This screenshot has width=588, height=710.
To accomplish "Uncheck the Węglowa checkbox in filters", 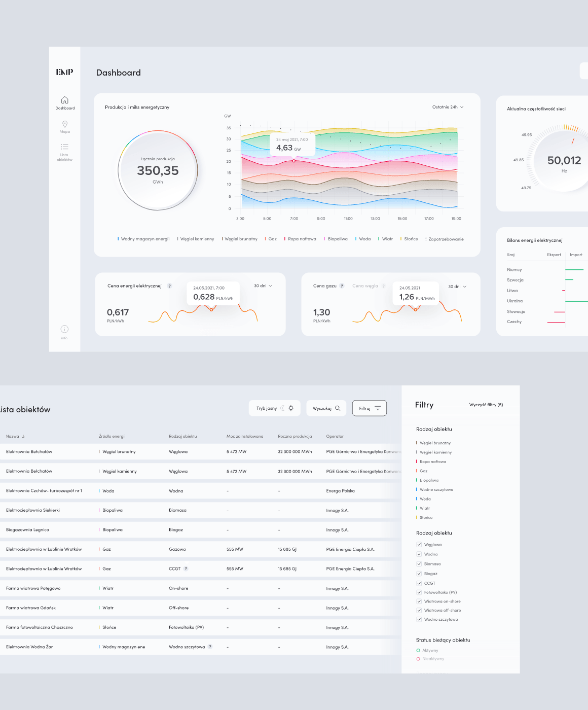I will pos(419,545).
